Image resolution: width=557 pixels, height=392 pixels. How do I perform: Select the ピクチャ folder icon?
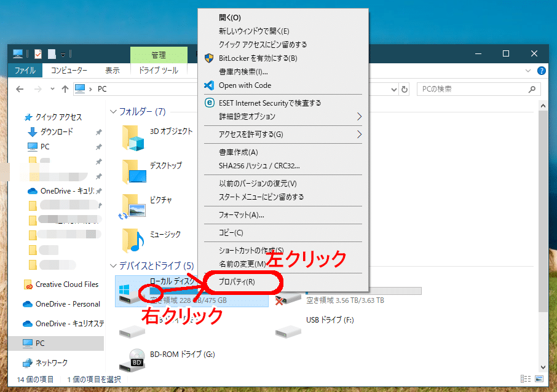133,206
